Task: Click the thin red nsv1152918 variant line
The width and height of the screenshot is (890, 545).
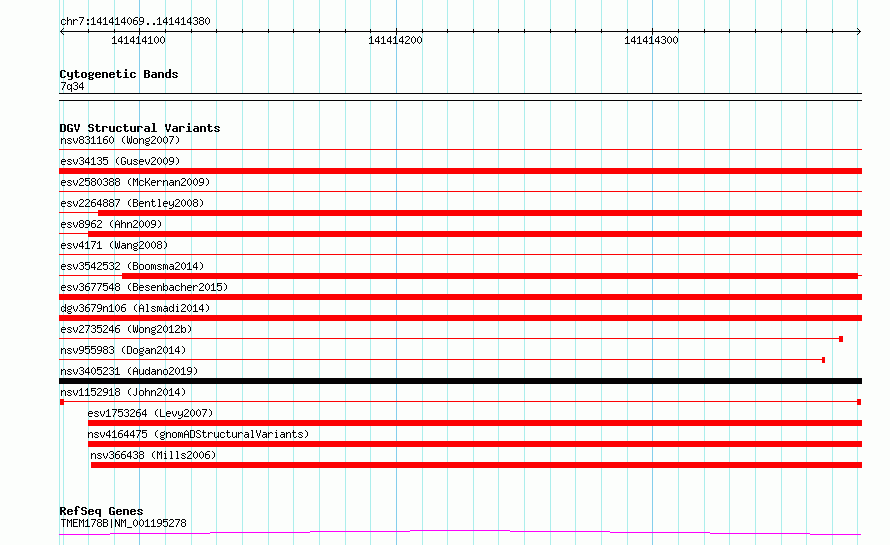Action: 460,402
